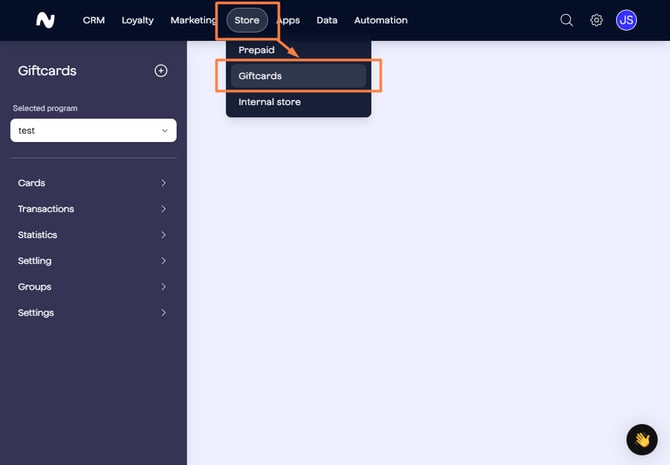The width and height of the screenshot is (670, 465).
Task: Click the Store menu in navigation bar
Action: click(x=247, y=20)
